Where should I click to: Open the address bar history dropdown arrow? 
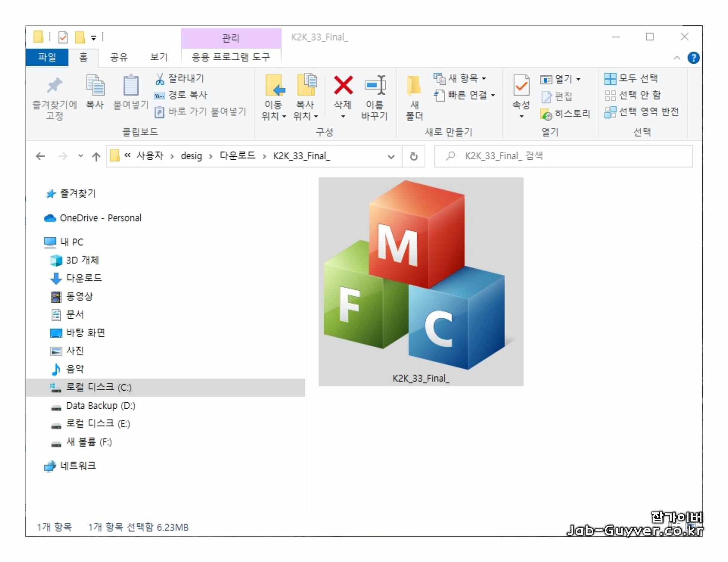pyautogui.click(x=391, y=157)
